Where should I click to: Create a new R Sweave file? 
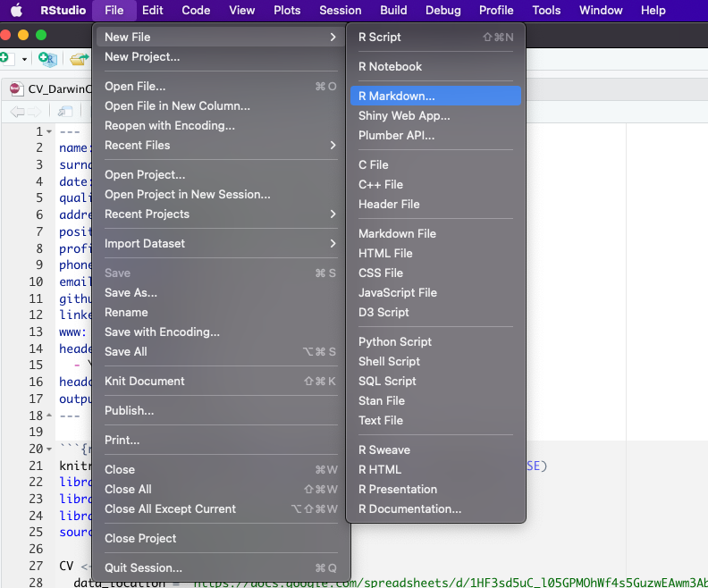coord(435,449)
